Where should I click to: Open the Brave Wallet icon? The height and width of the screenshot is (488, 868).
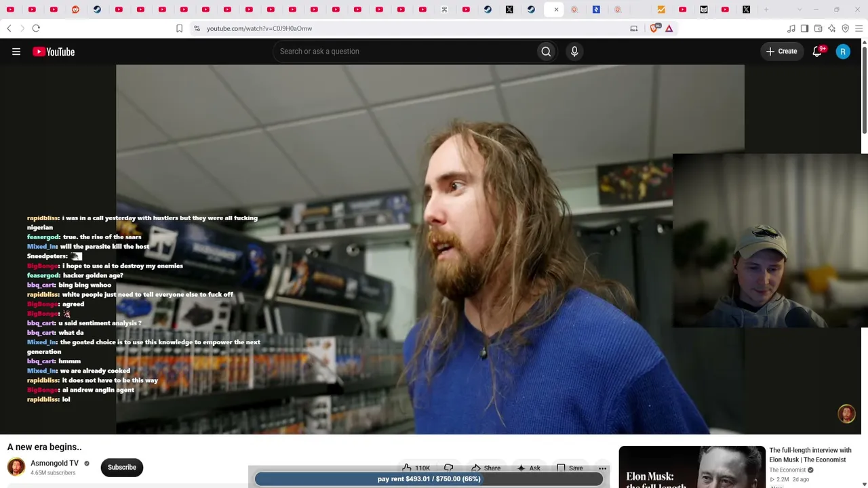[818, 28]
